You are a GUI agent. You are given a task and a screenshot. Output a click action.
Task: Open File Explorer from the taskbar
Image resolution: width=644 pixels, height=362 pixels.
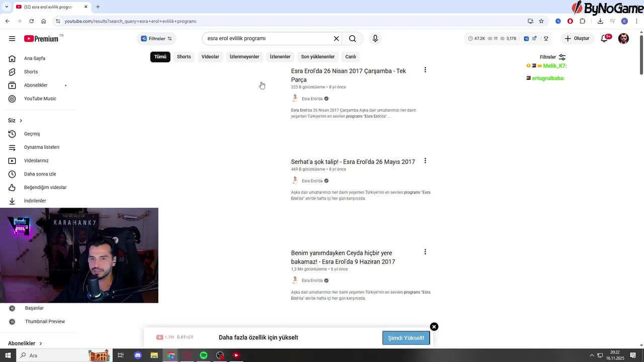[x=154, y=355]
